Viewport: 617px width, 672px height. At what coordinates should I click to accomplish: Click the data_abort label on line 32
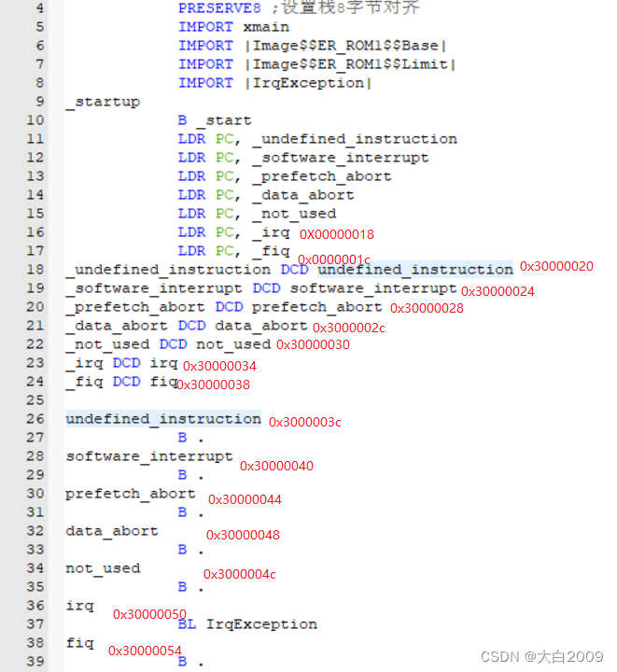112,531
